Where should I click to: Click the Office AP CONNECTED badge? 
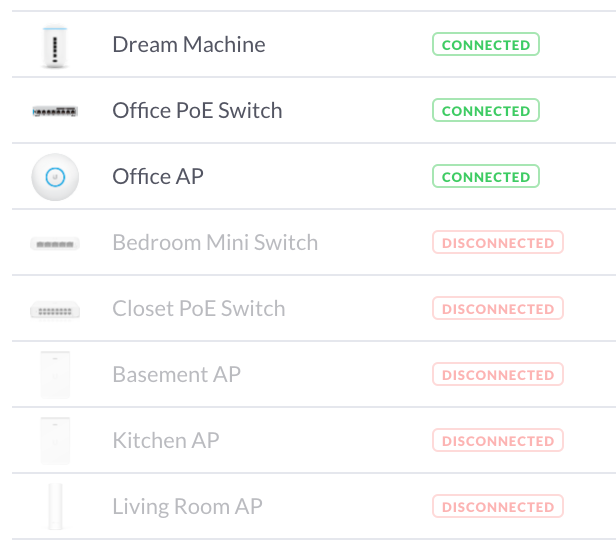click(486, 176)
